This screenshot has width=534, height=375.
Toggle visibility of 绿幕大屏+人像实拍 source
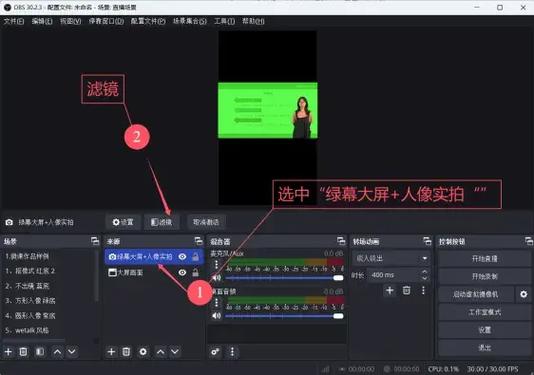(x=183, y=256)
